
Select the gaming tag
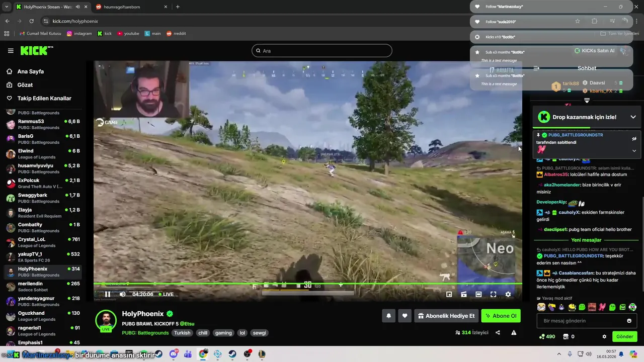[x=223, y=333]
